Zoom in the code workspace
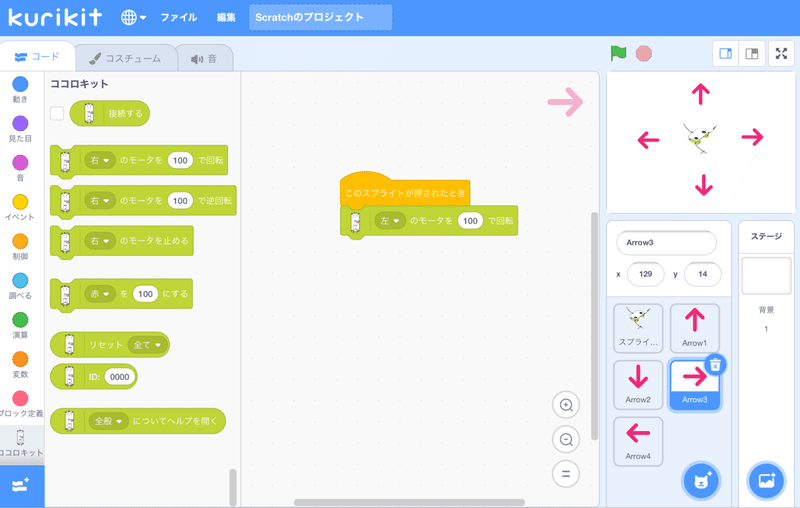The image size is (800, 508). [x=566, y=405]
